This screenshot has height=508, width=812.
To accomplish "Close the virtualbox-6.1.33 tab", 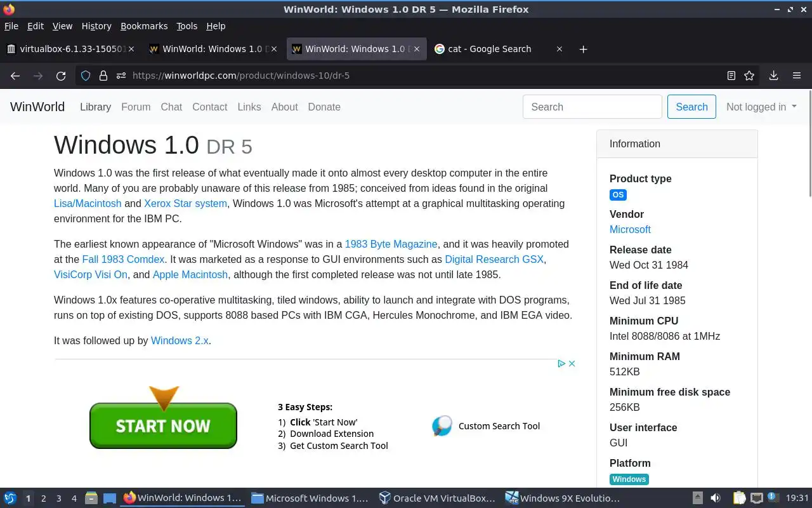I will pyautogui.click(x=131, y=49).
